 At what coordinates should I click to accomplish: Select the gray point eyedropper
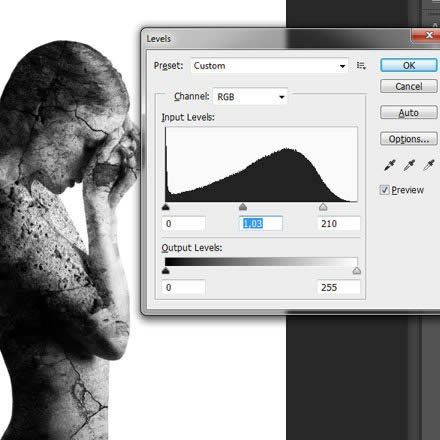tap(409, 165)
